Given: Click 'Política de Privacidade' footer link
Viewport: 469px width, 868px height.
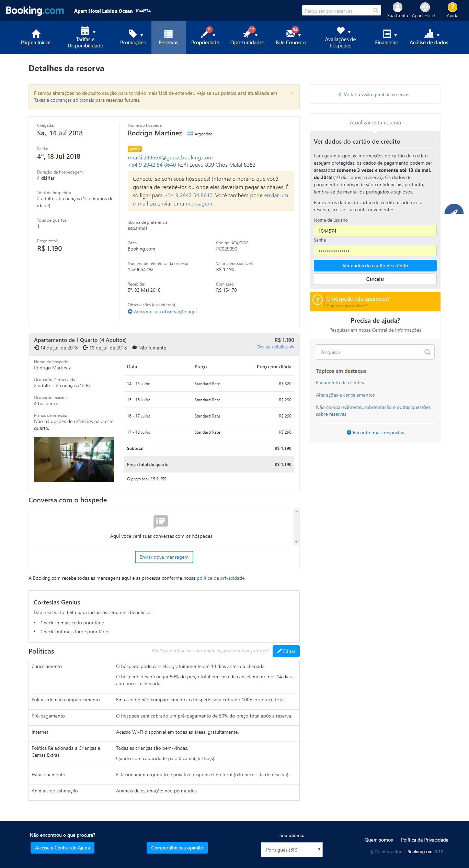Looking at the screenshot, I should pos(425,840).
